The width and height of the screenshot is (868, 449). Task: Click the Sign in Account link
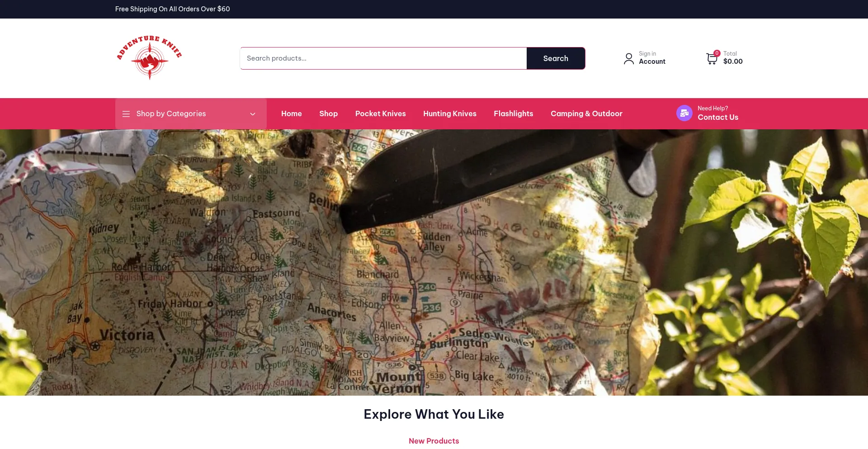(652, 58)
